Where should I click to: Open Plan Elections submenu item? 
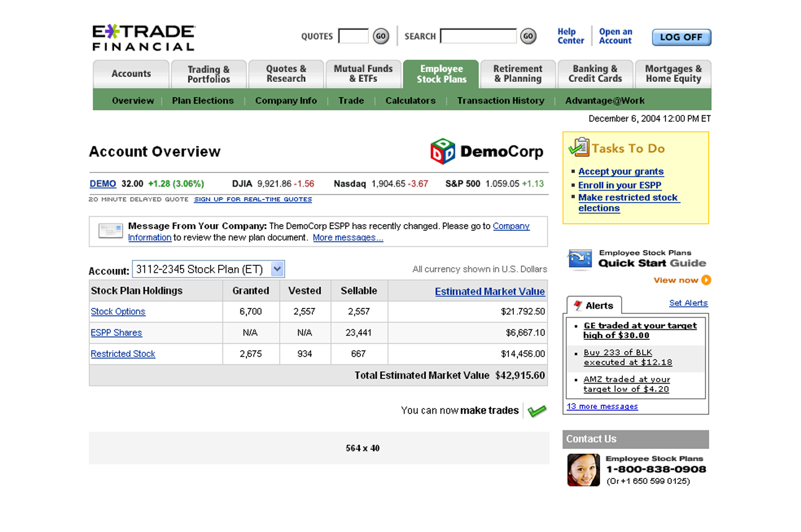tap(203, 100)
